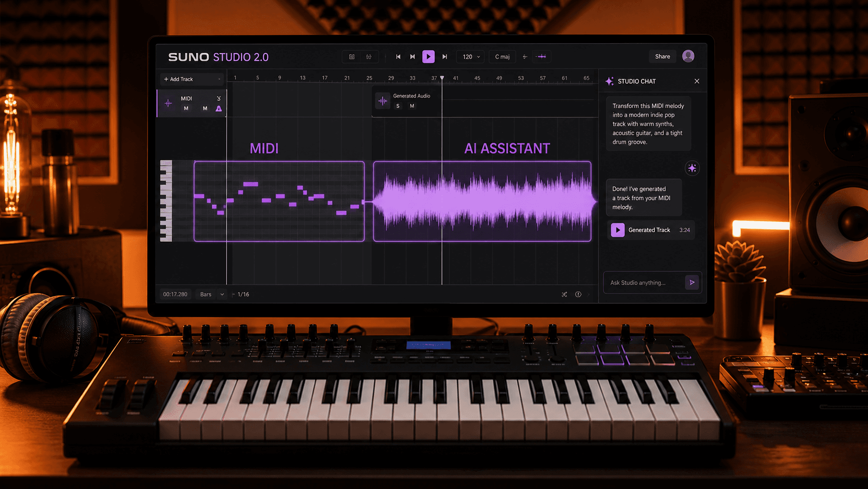The image size is (868, 489).
Task: Click the Studio Chat sparkle icon
Action: click(x=609, y=81)
